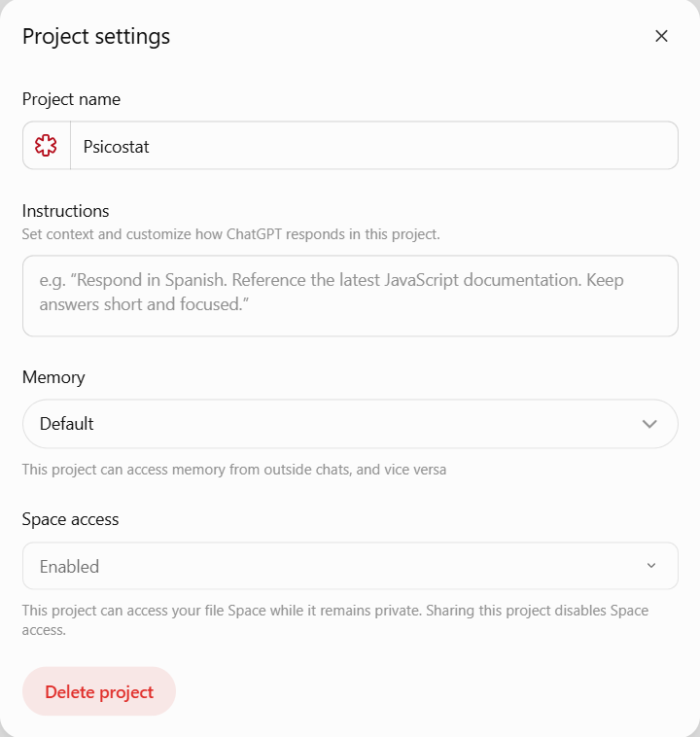Click the Memory section label
This screenshot has height=737, width=700.
53,377
